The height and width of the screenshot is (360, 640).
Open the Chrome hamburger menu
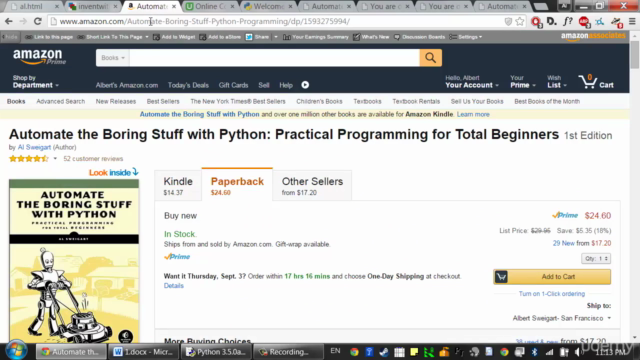tap(632, 21)
